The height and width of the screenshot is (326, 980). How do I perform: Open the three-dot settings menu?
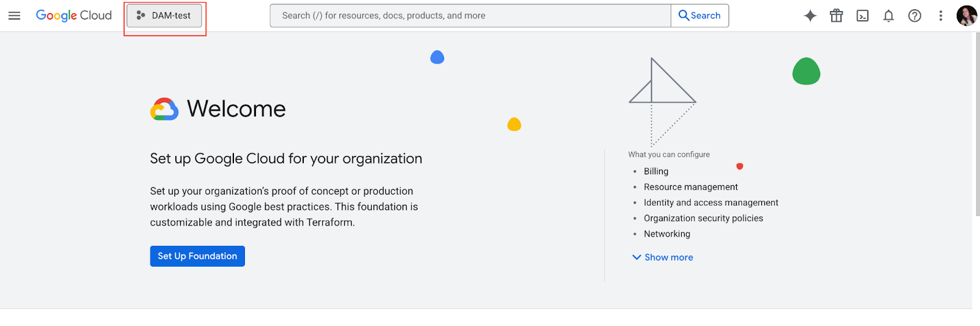pos(941,16)
